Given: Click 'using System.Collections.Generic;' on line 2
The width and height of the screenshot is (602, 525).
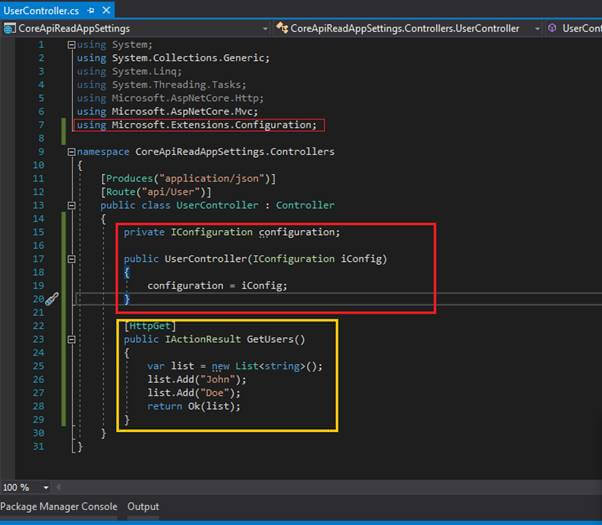Looking at the screenshot, I should [173, 58].
